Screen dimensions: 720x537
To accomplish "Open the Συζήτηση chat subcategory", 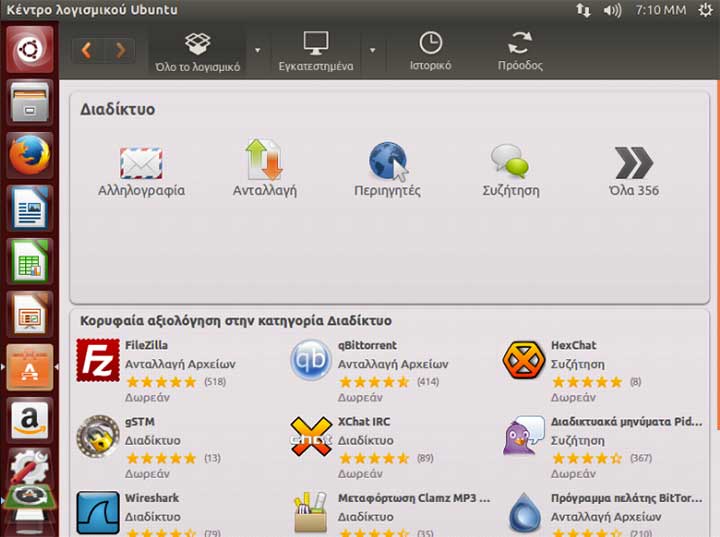I will point(511,170).
